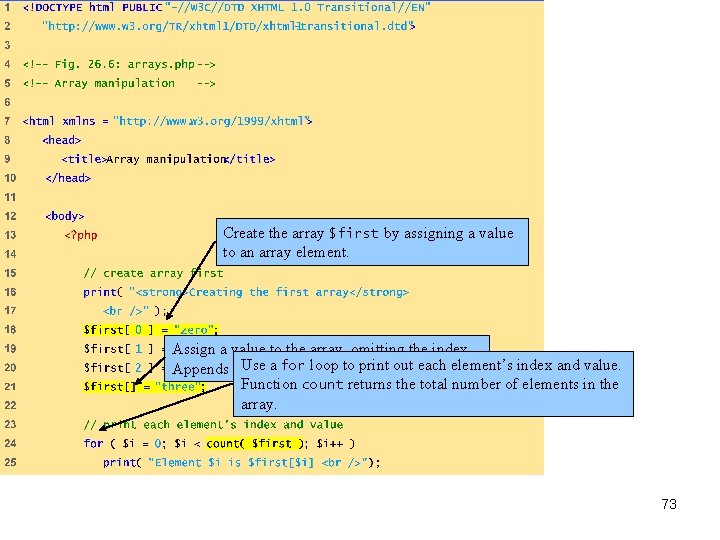The height and width of the screenshot is (540, 720).
Task: Click the closing </head> tag
Action: [x=68, y=178]
